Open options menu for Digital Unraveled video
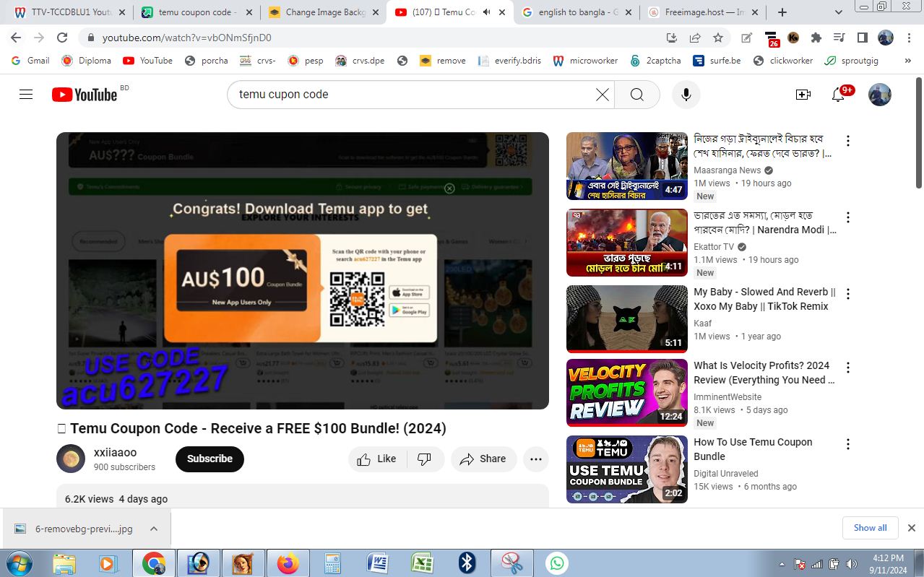The height and width of the screenshot is (577, 924). pos(848,444)
